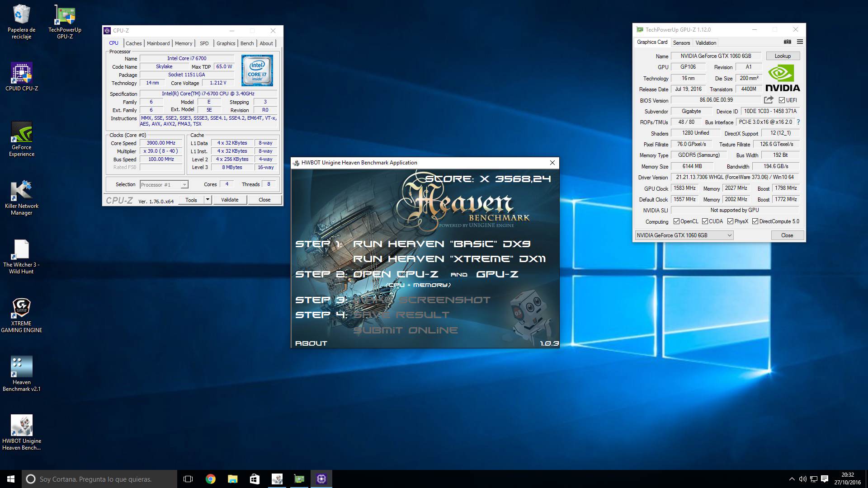Open Heaven Benchmark v2.1 shortcut

point(21,374)
